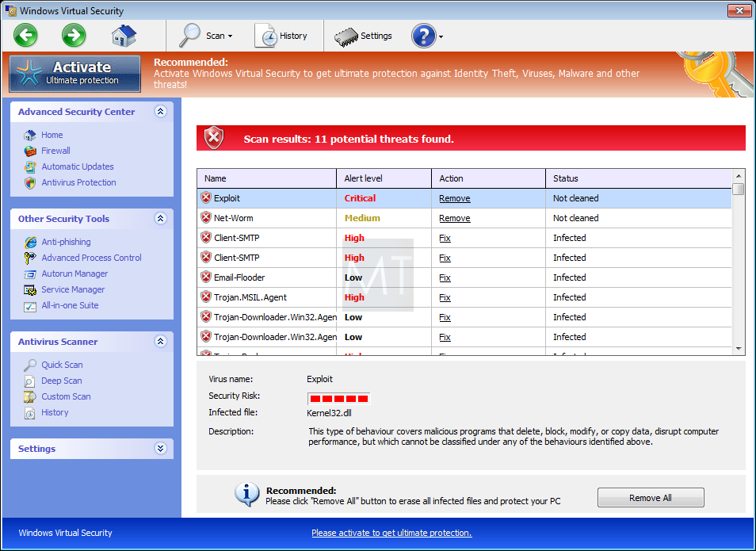The image size is (756, 551).
Task: Go to home via house icon
Action: click(124, 36)
